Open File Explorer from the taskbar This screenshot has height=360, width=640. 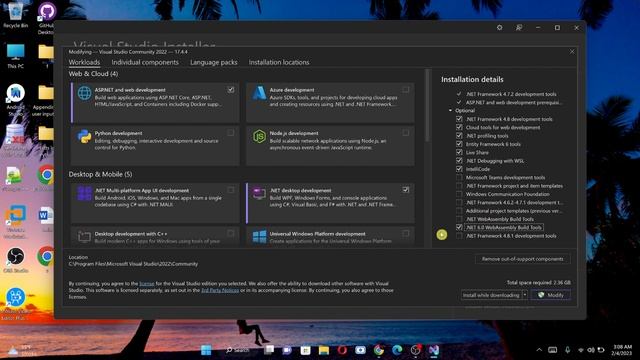coord(324,350)
